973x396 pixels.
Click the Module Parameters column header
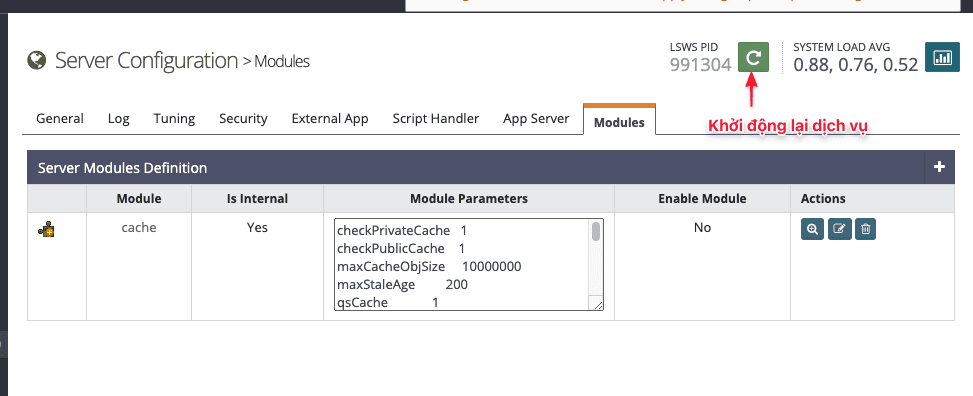pos(469,199)
